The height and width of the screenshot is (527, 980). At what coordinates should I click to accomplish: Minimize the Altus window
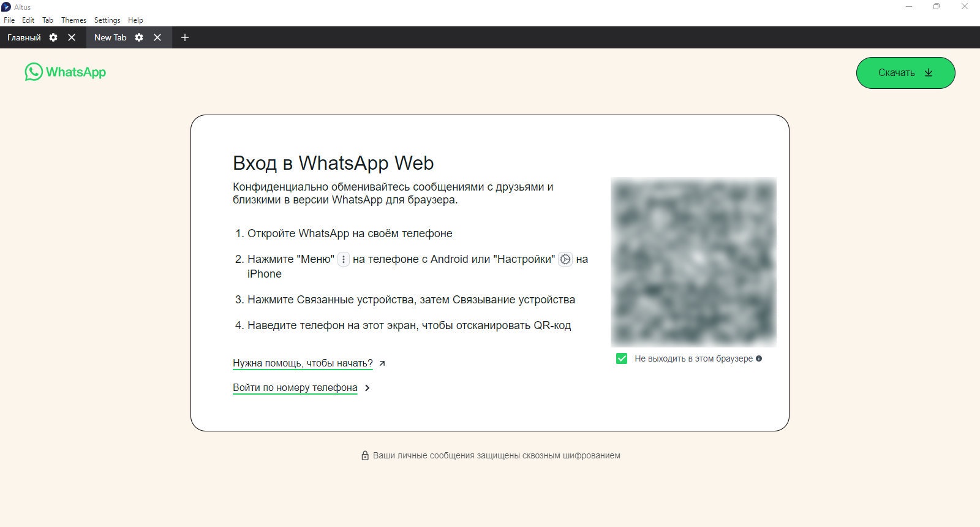[x=909, y=7]
